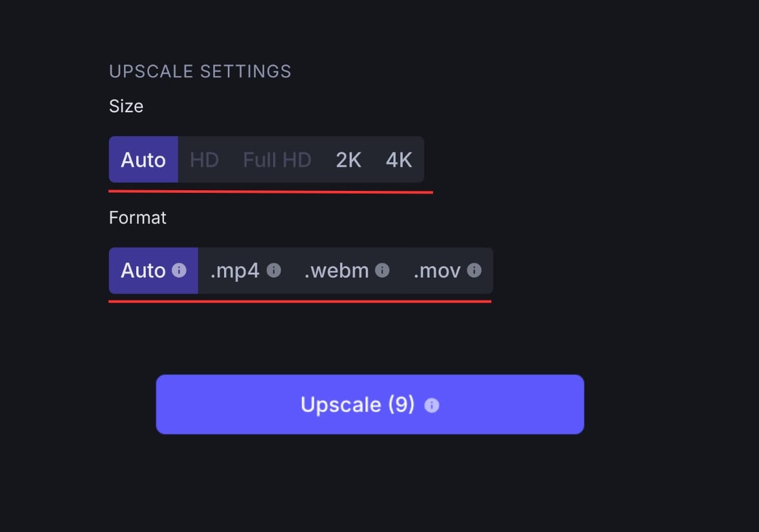
Task: Click the red underline beneath the Format selector
Action: click(299, 300)
